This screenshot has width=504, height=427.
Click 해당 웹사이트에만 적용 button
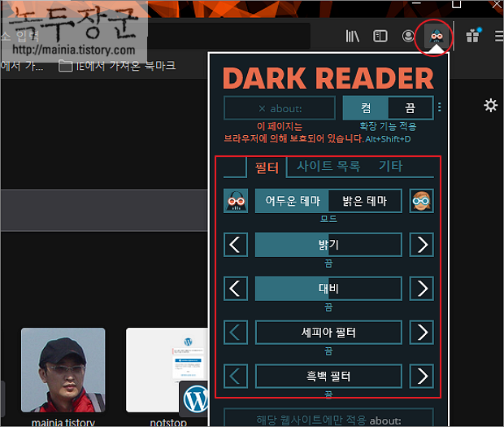click(328, 418)
